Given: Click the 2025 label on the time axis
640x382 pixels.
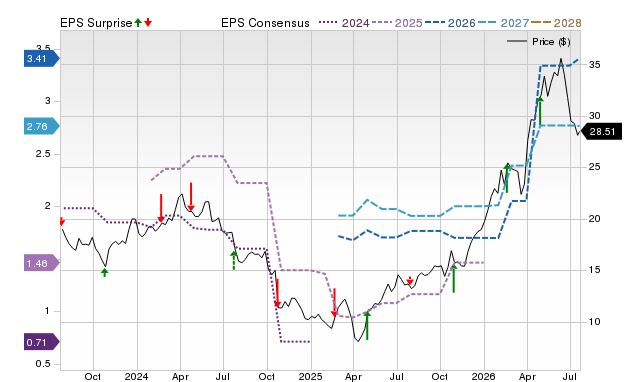Looking at the screenshot, I should (310, 376).
